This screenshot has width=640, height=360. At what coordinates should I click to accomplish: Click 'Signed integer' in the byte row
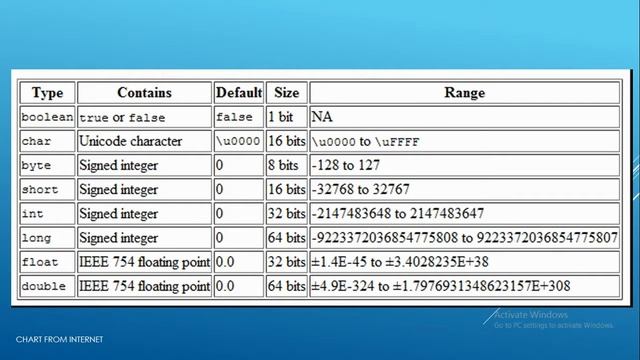point(144,165)
